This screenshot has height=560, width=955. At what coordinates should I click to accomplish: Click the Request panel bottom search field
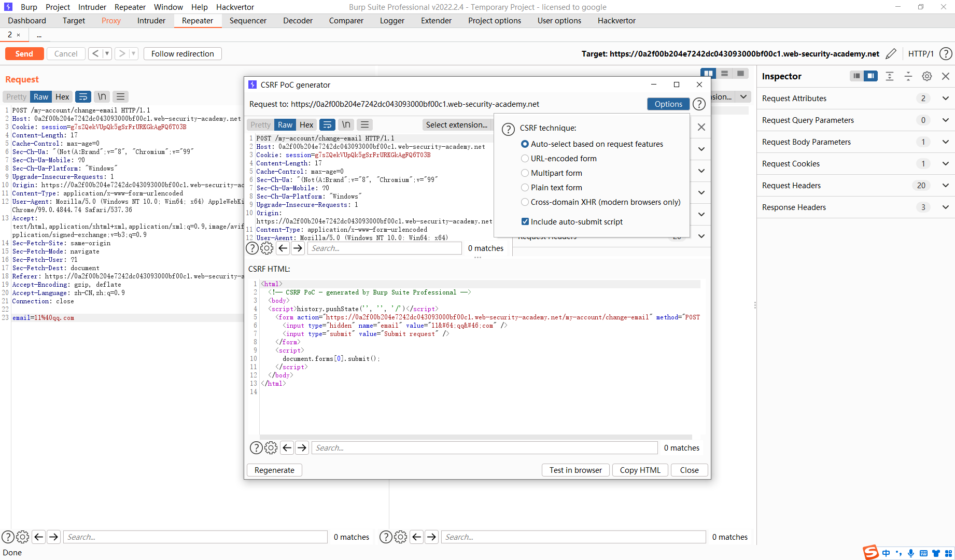pos(195,537)
